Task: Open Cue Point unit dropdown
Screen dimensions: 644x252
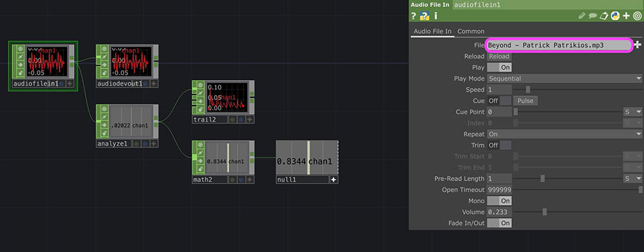Action: point(633,111)
